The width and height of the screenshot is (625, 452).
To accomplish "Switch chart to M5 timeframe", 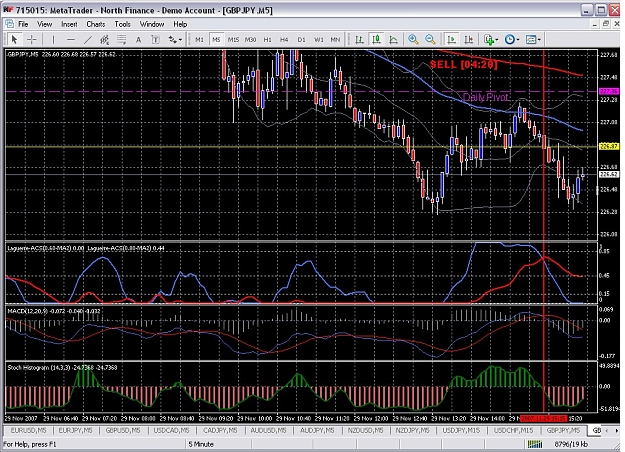I will 216,39.
